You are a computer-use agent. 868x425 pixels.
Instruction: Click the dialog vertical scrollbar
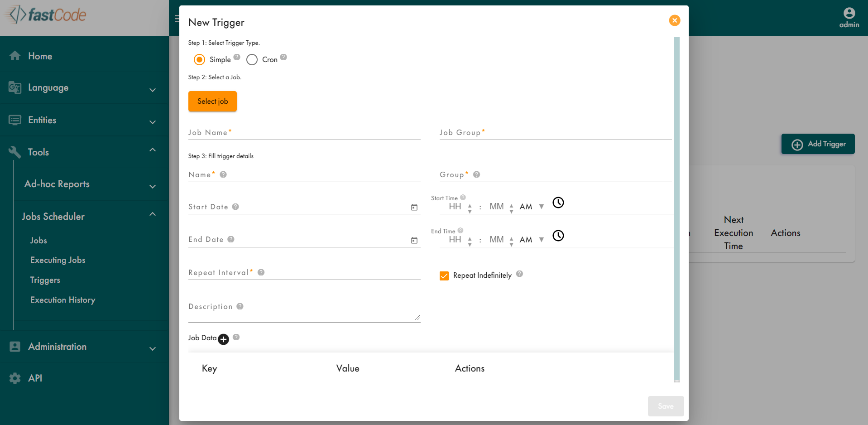[x=677, y=208]
